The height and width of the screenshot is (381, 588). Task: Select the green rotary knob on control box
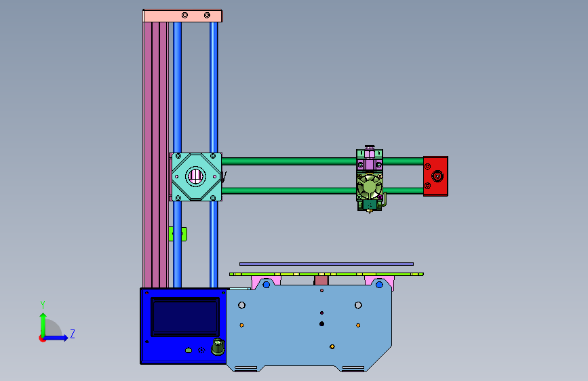218,346
